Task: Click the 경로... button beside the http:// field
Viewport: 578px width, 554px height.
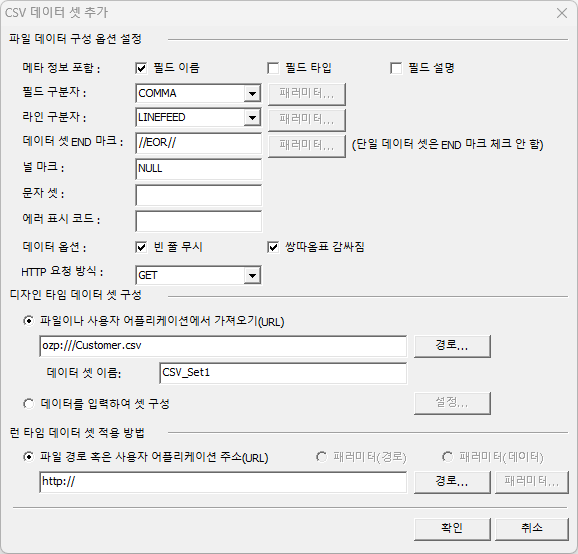Action: click(x=452, y=482)
